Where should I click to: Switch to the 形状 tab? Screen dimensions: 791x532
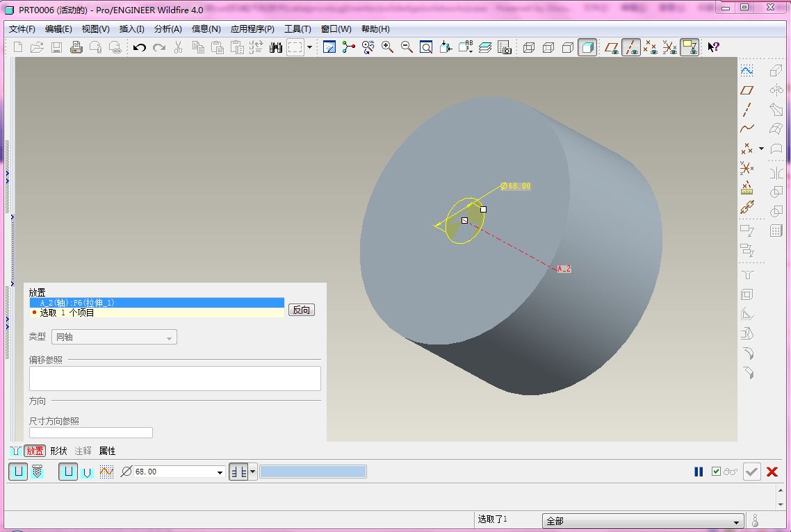58,451
